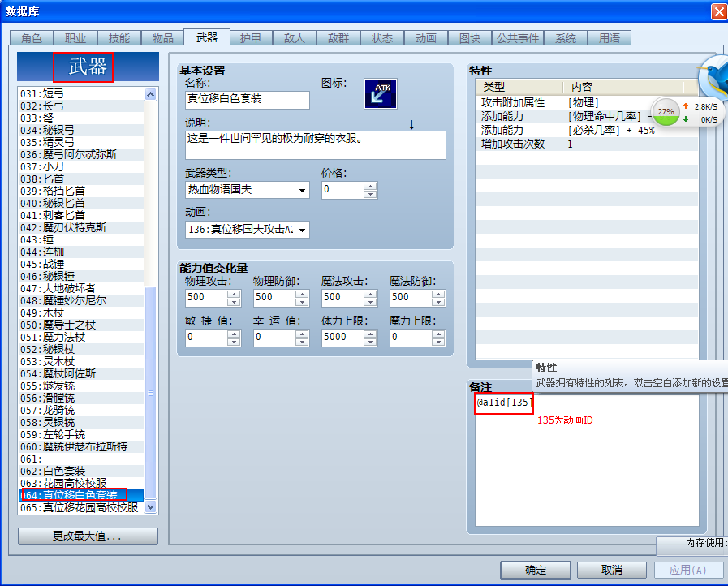Increase the 价格 price value
This screenshot has height=586, width=728.
point(370,186)
